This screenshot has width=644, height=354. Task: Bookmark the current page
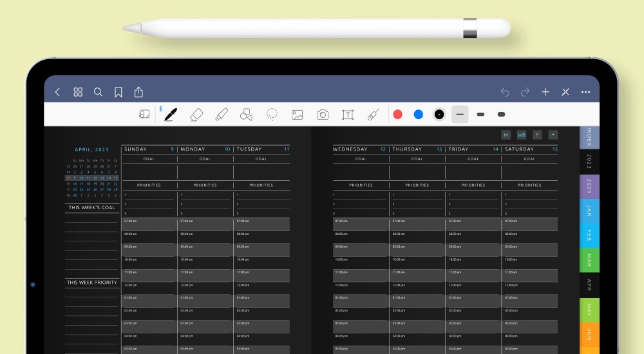point(118,92)
